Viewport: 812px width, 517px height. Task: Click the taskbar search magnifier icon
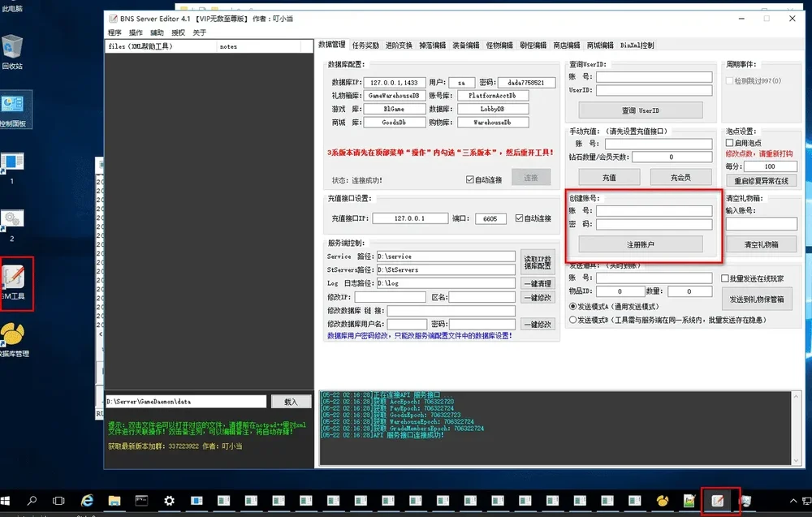32,501
